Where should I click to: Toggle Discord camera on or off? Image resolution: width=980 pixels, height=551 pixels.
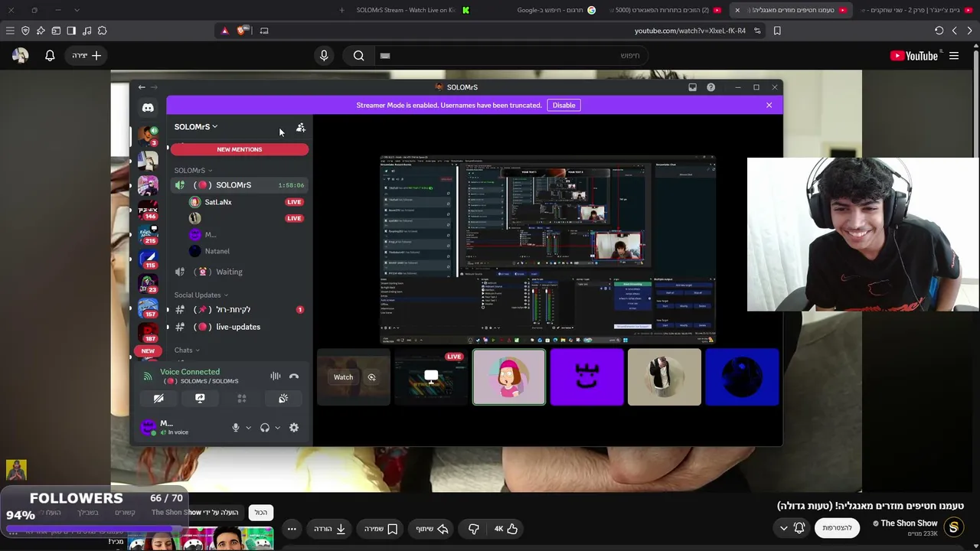(158, 398)
